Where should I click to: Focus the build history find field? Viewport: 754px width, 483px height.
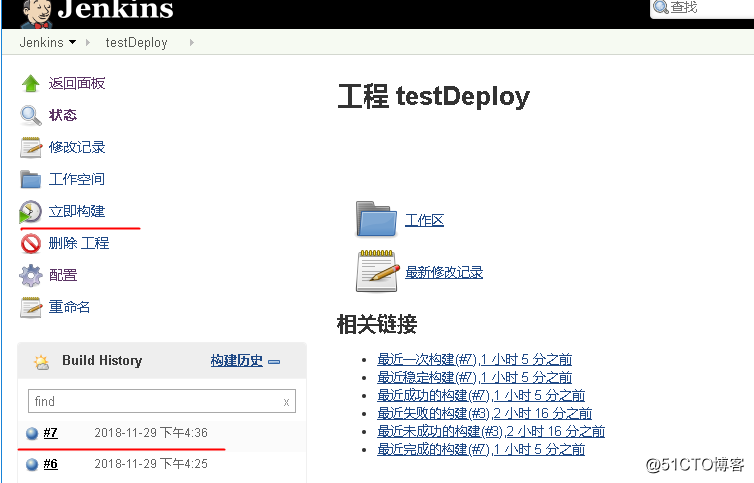tap(162, 401)
